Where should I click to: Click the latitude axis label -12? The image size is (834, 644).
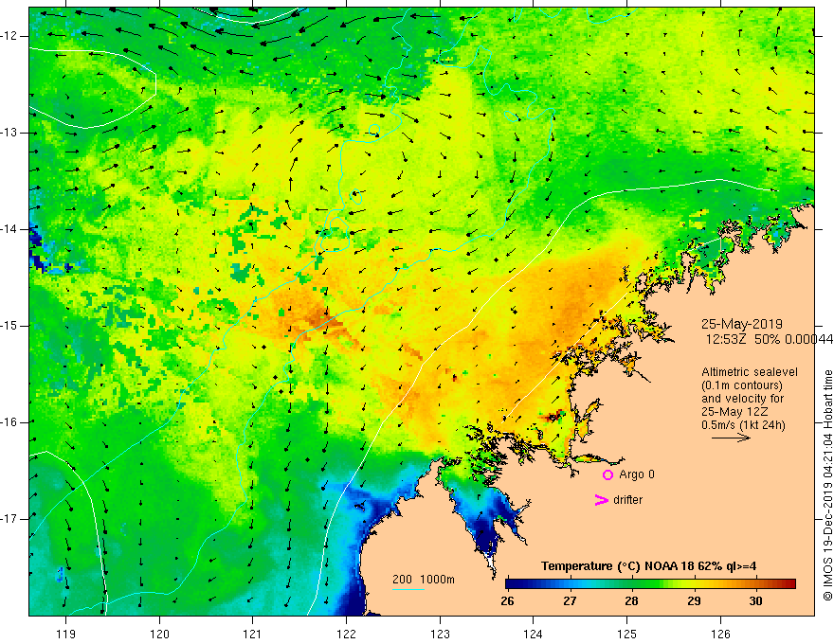coord(10,36)
